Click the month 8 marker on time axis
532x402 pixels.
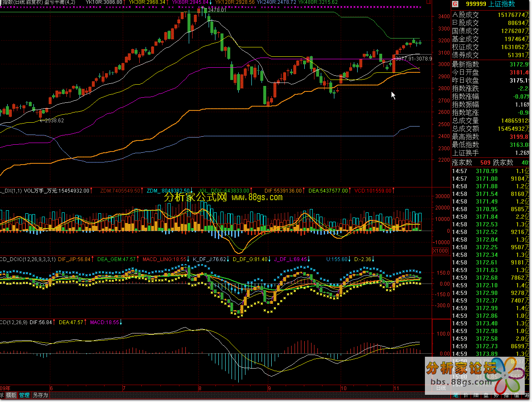(199, 388)
